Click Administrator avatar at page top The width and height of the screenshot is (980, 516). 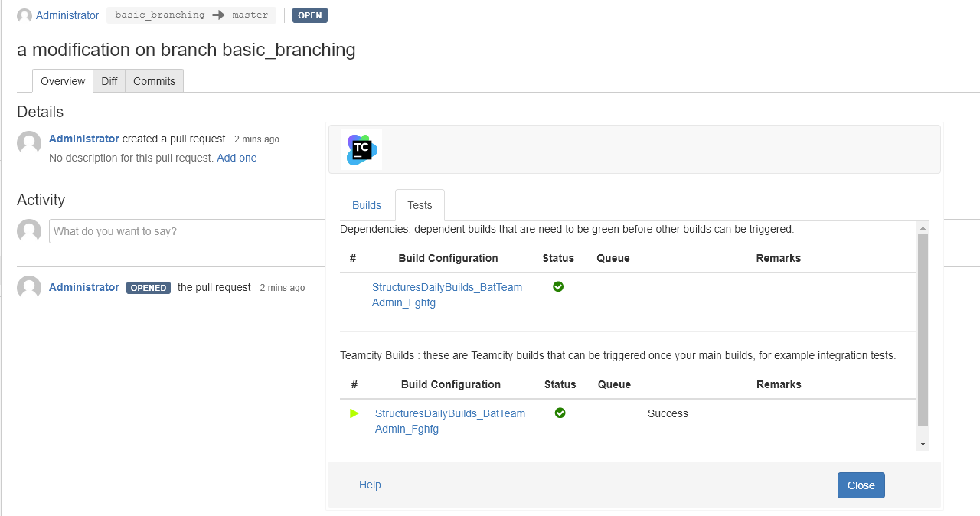(24, 16)
